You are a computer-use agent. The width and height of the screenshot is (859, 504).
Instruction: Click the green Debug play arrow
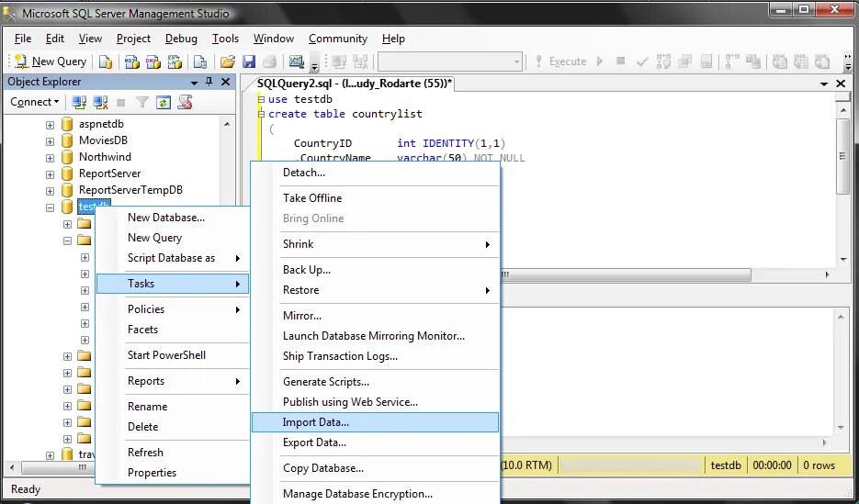click(x=600, y=62)
